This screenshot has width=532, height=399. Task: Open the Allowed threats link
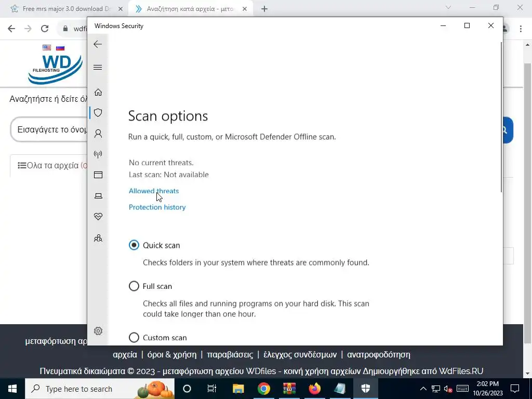tap(154, 191)
